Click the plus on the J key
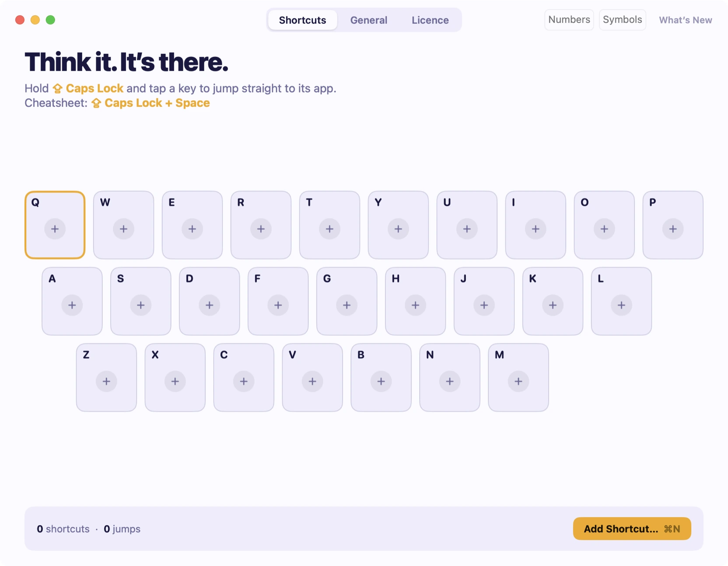 tap(484, 305)
